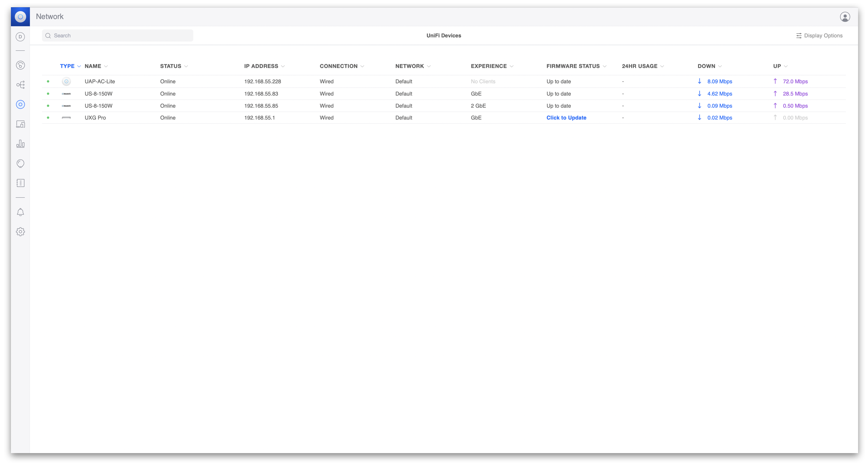
Task: Open Display Options
Action: point(819,35)
